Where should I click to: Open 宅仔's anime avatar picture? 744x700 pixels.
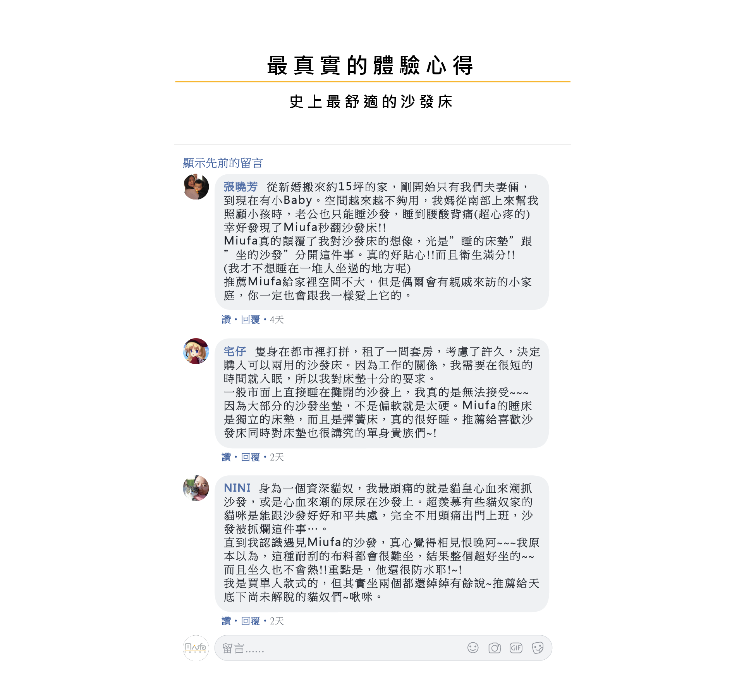tap(196, 351)
